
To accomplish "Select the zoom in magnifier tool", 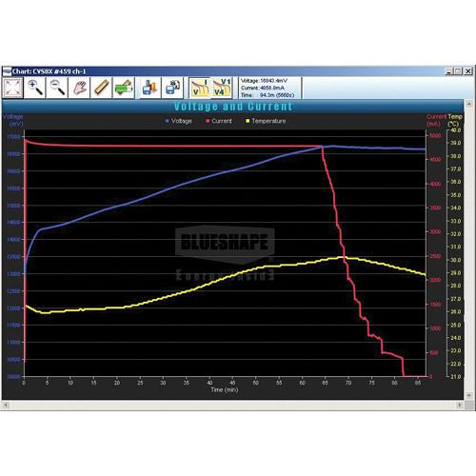I will [35, 88].
